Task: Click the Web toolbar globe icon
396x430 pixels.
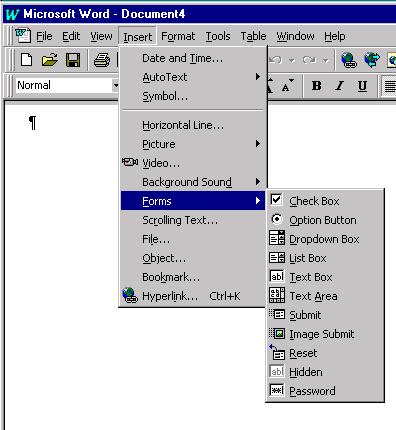Action: pos(372,60)
